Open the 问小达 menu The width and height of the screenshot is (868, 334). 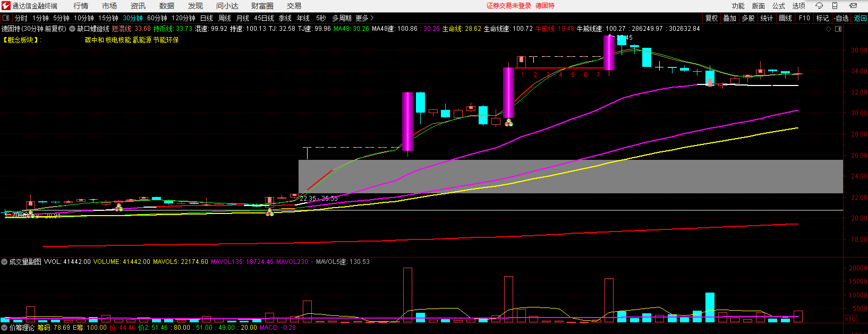[x=227, y=6]
